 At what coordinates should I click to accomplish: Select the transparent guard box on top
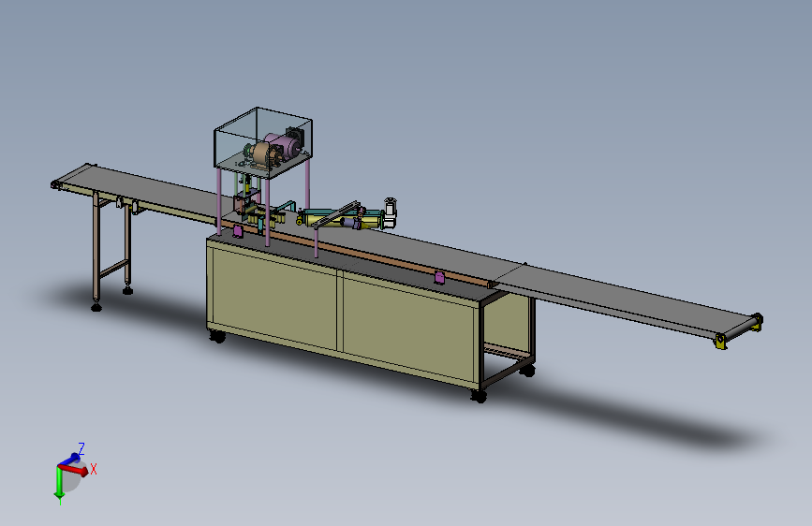point(263,144)
